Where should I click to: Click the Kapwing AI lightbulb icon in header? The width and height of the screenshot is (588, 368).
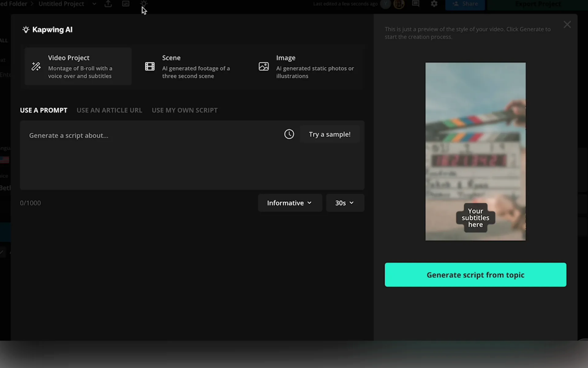(x=26, y=30)
